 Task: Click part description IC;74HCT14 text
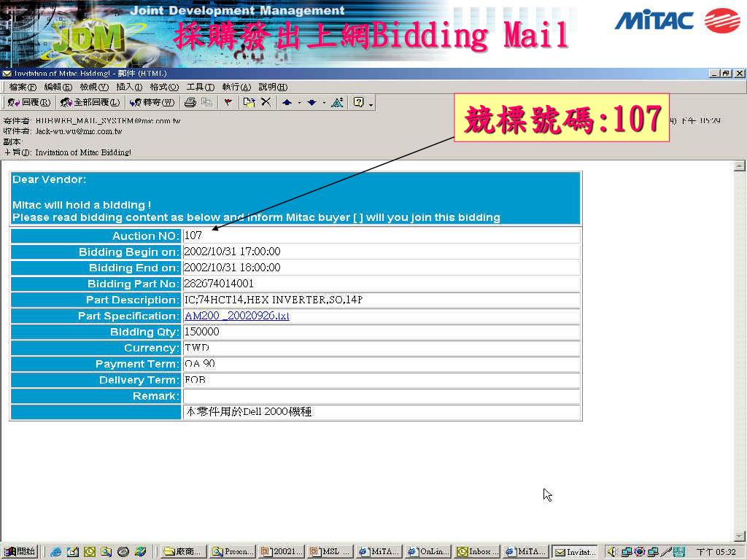pyautogui.click(x=273, y=300)
